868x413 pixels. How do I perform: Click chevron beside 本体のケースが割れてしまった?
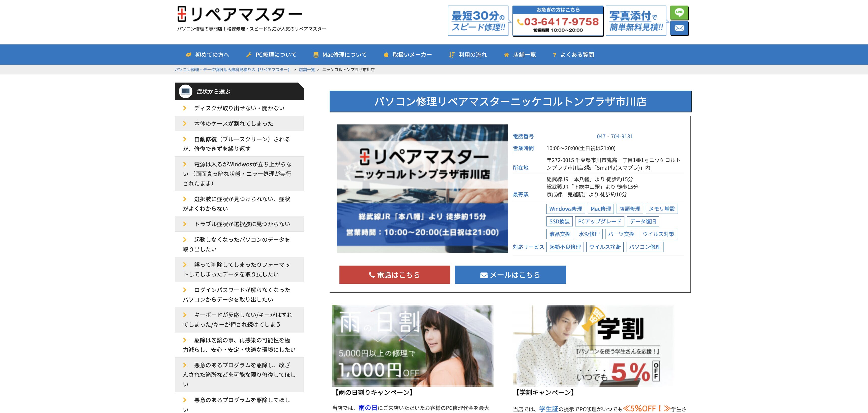[x=185, y=123]
